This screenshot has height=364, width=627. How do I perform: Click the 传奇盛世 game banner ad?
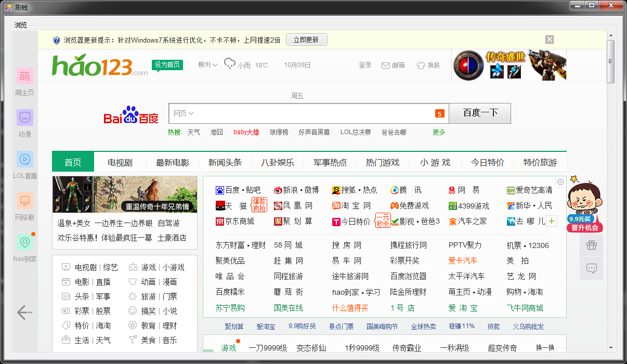[x=509, y=66]
